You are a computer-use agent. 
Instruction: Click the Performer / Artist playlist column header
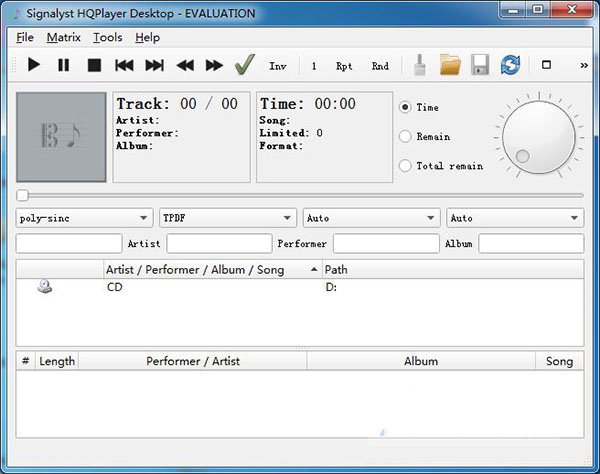(x=192, y=361)
